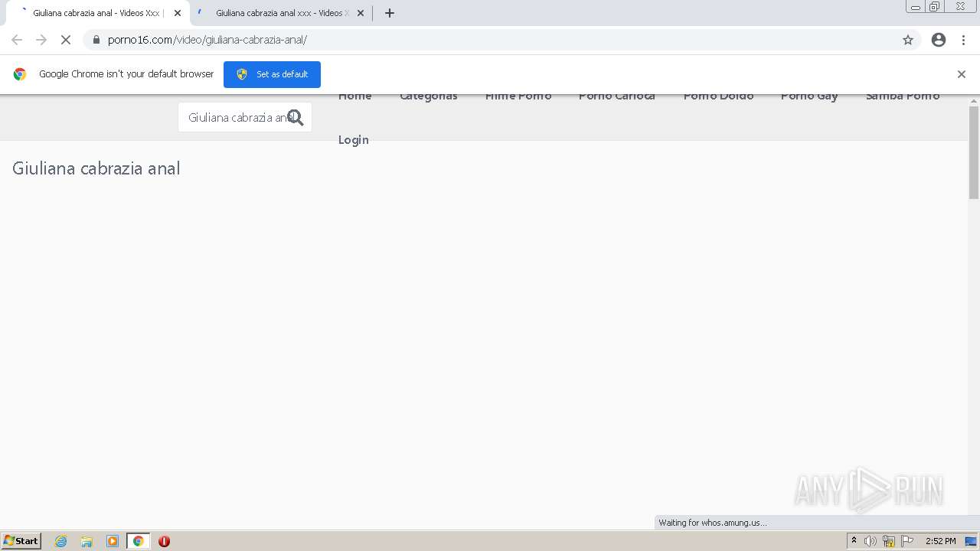Click the taskbar clock showing 2:52 PM

940,541
